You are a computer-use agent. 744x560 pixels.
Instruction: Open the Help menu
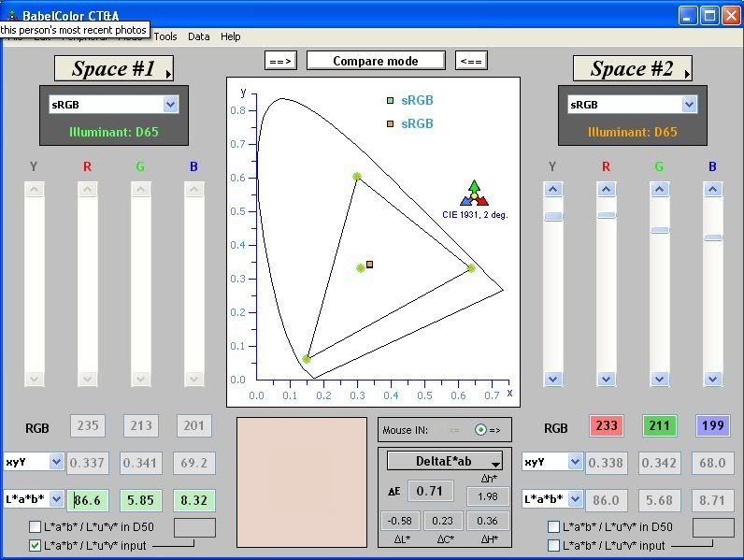[x=230, y=36]
